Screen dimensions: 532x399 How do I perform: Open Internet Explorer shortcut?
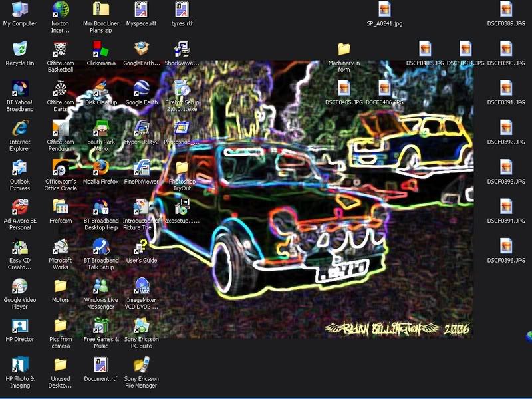[x=20, y=128]
